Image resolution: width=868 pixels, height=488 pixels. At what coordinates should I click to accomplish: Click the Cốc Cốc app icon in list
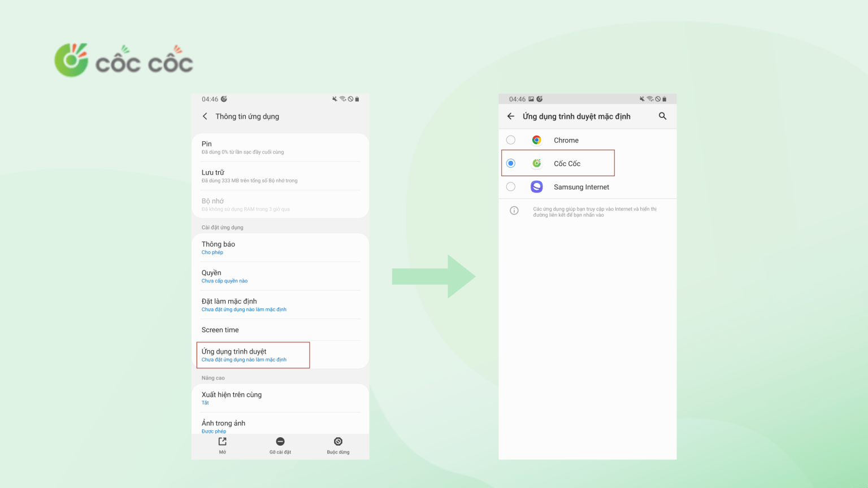point(537,163)
